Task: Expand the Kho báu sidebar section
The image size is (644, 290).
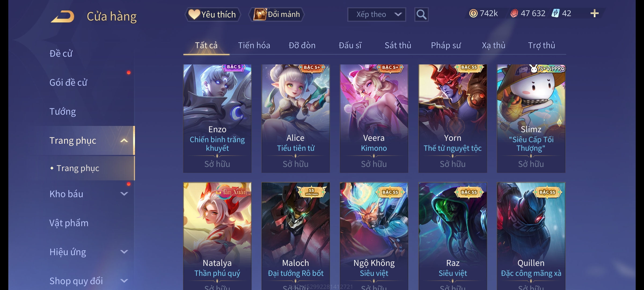Action: point(124,194)
